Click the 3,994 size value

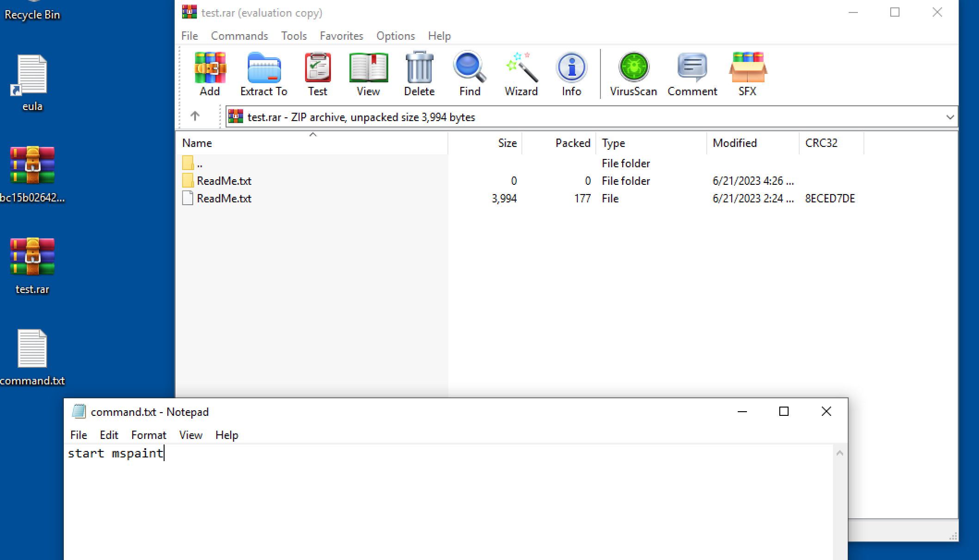504,198
